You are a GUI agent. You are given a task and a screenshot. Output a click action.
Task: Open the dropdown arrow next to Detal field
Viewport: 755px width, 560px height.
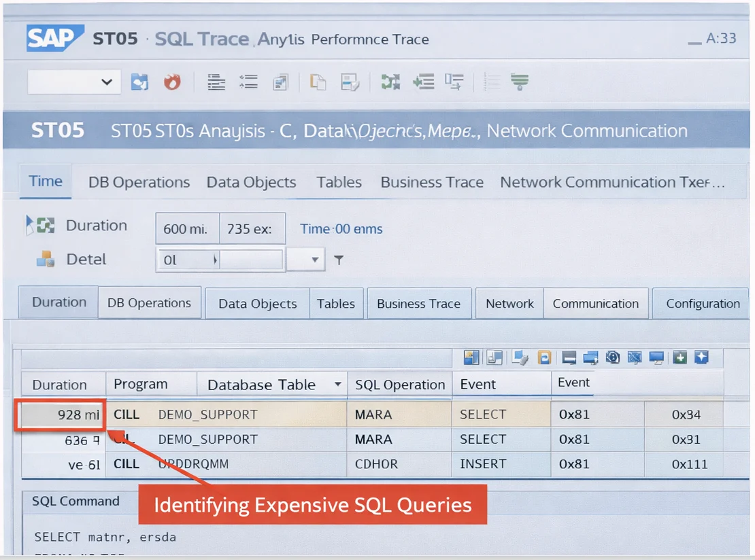314,260
